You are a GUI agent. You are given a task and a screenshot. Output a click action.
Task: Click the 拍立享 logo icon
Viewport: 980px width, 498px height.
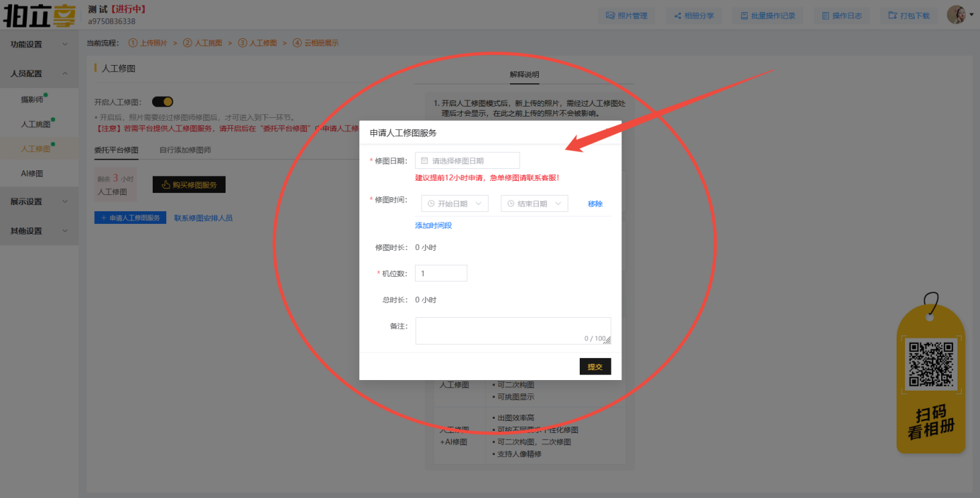(x=39, y=15)
